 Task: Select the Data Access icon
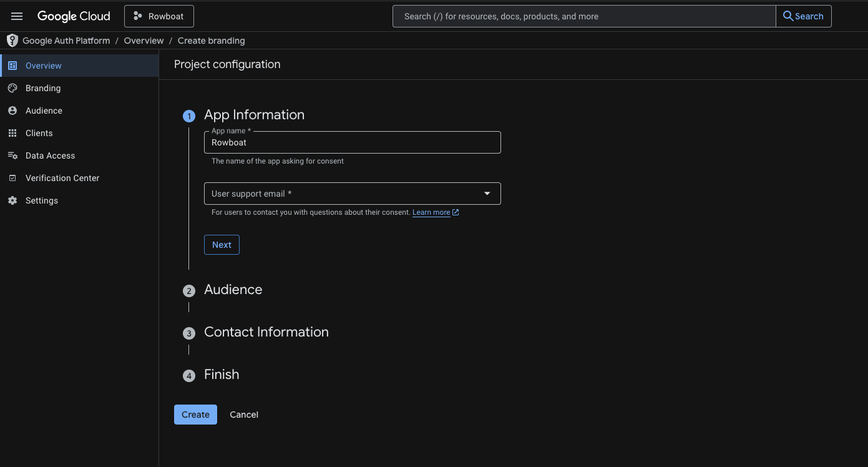[12, 155]
